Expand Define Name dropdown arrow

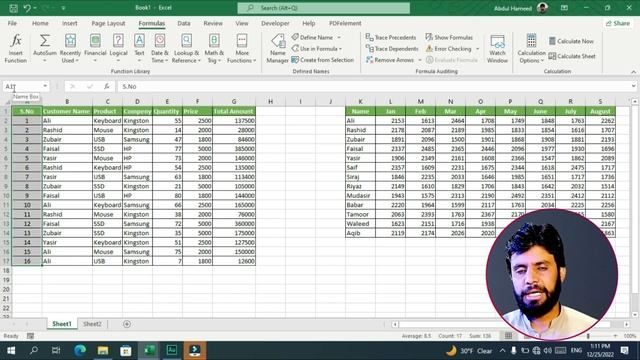(x=339, y=38)
